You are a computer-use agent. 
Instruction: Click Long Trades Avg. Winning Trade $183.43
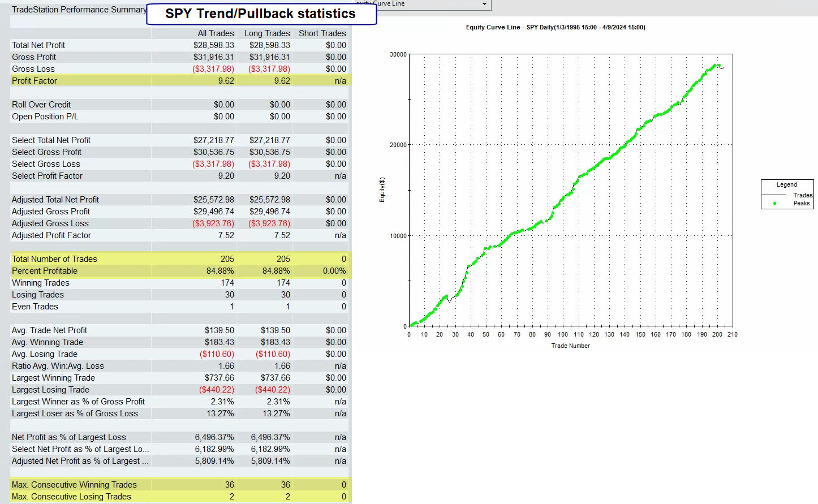[x=275, y=342]
